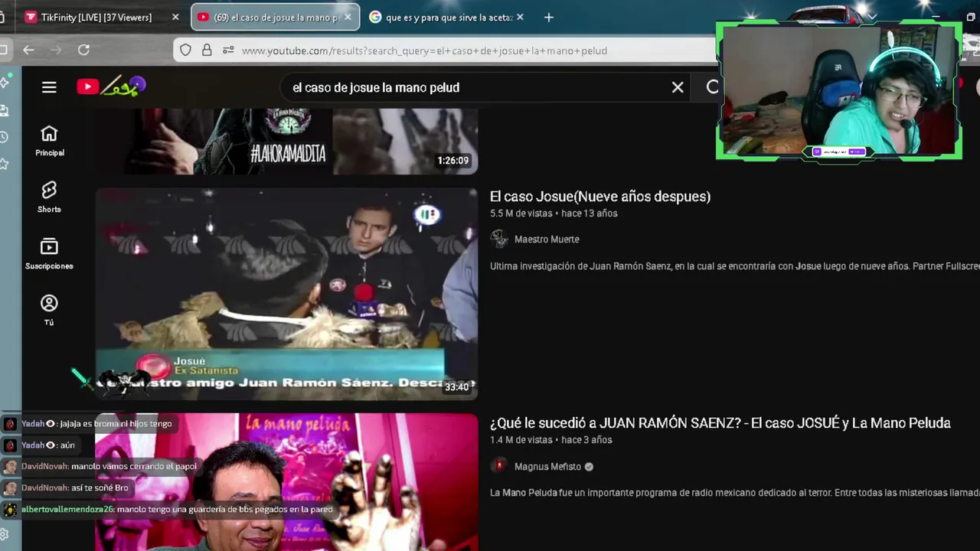
Task: Click description 'La Mano Peluda fue un importante programa'
Action: click(x=734, y=493)
